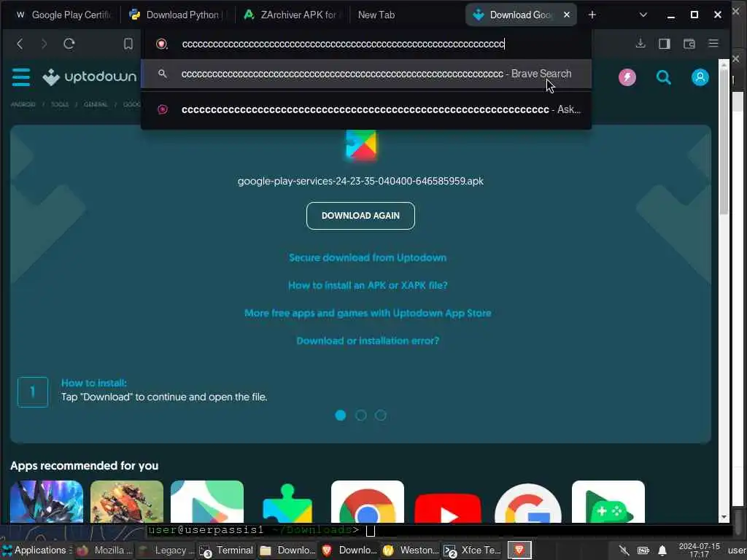Open the Brave main hamburger menu
Viewport: 747px width, 560px height.
coord(713,43)
